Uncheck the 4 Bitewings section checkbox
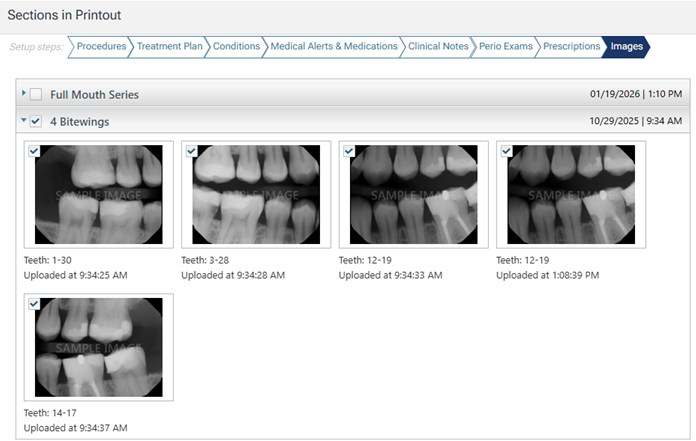The image size is (696, 441). 36,121
